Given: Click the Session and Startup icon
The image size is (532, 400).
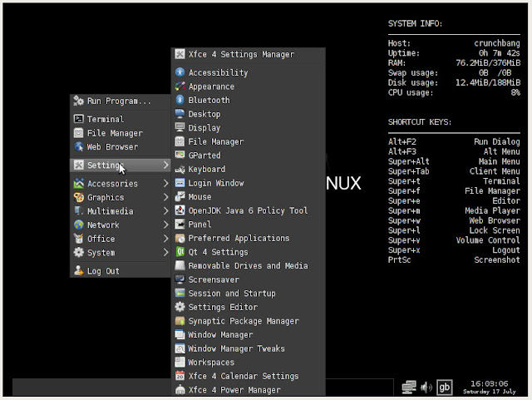Looking at the screenshot, I should click(180, 293).
